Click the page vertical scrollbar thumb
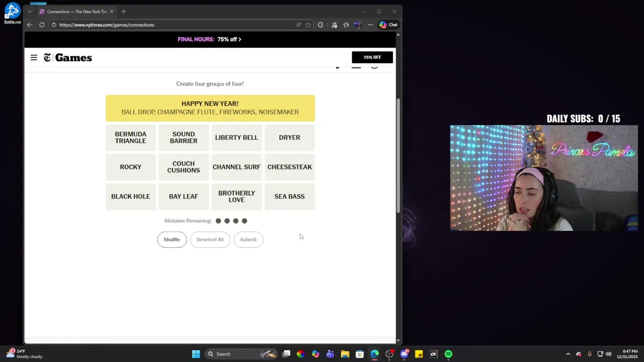Viewport: 644px width, 362px height. (x=398, y=155)
